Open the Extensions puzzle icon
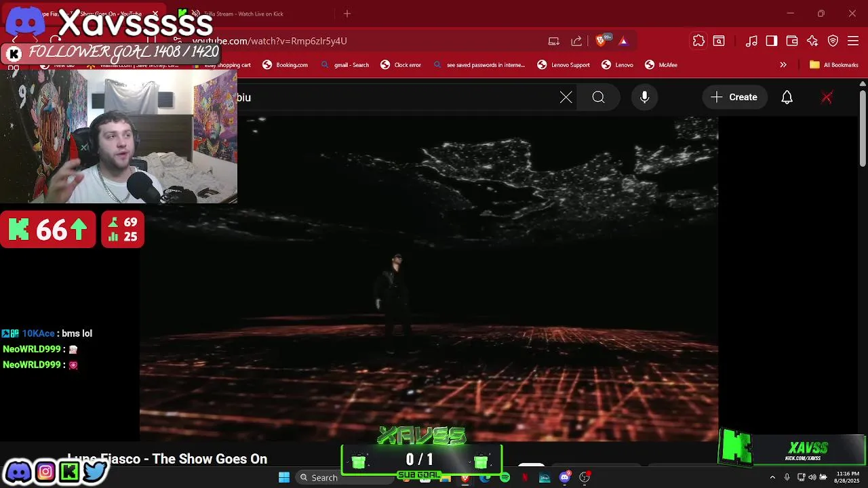This screenshot has height=488, width=868. (698, 41)
